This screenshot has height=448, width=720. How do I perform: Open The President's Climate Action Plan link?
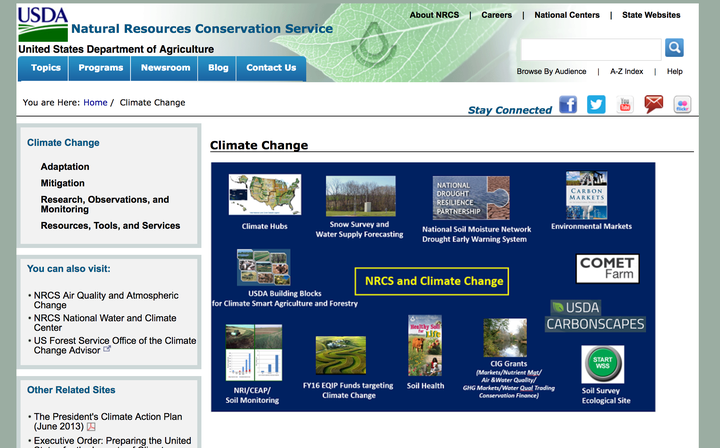108,421
